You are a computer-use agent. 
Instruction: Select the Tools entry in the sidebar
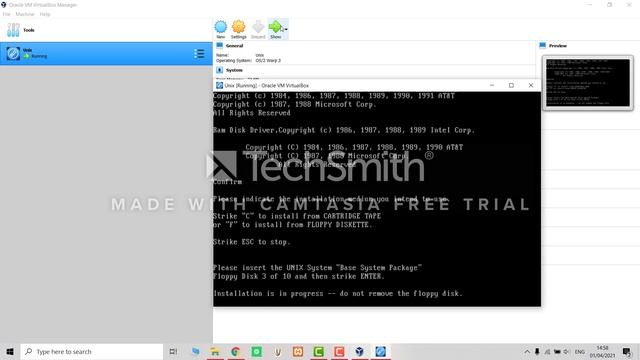click(x=106, y=30)
